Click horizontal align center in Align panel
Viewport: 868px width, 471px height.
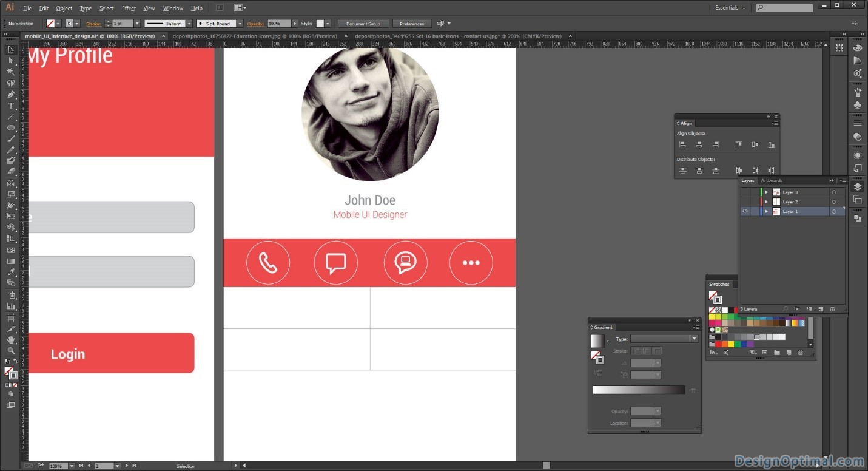(699, 144)
